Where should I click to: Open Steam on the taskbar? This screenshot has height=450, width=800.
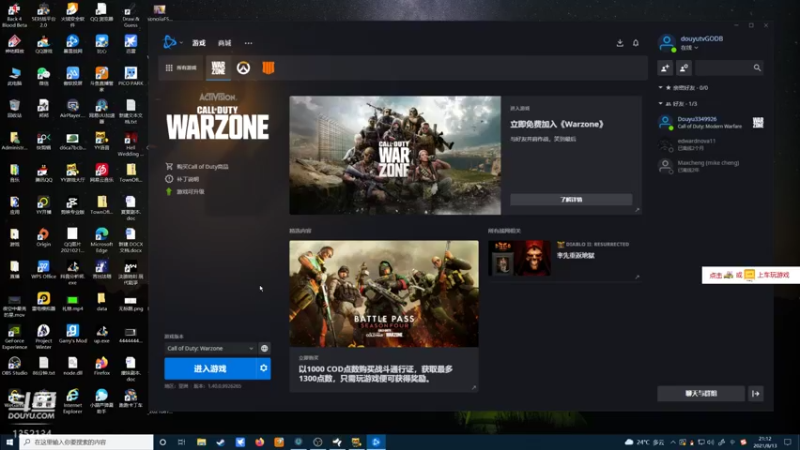point(220,442)
